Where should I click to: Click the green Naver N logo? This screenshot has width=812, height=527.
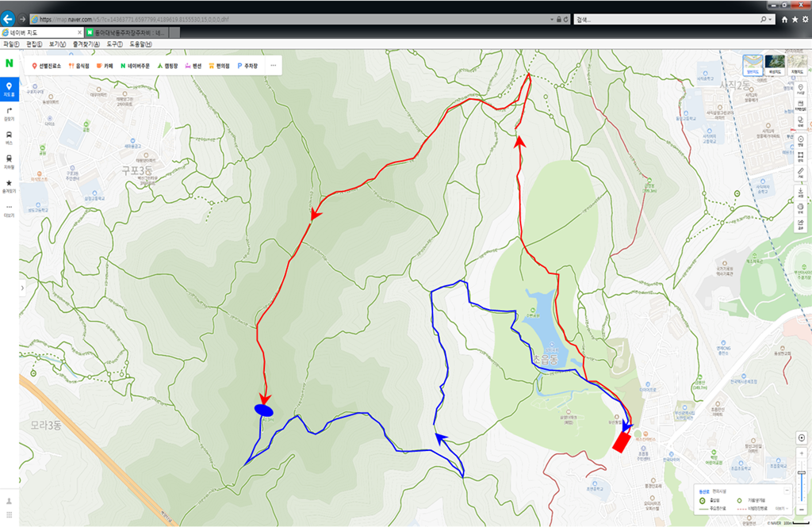tap(9, 63)
